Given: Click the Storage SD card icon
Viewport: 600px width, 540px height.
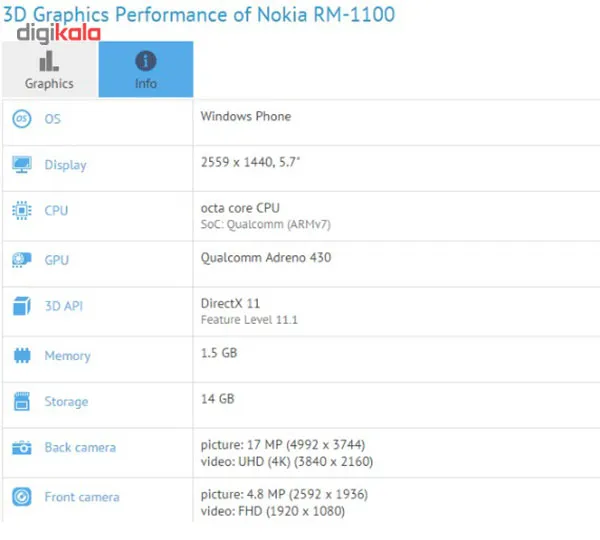Looking at the screenshot, I should 21,402.
